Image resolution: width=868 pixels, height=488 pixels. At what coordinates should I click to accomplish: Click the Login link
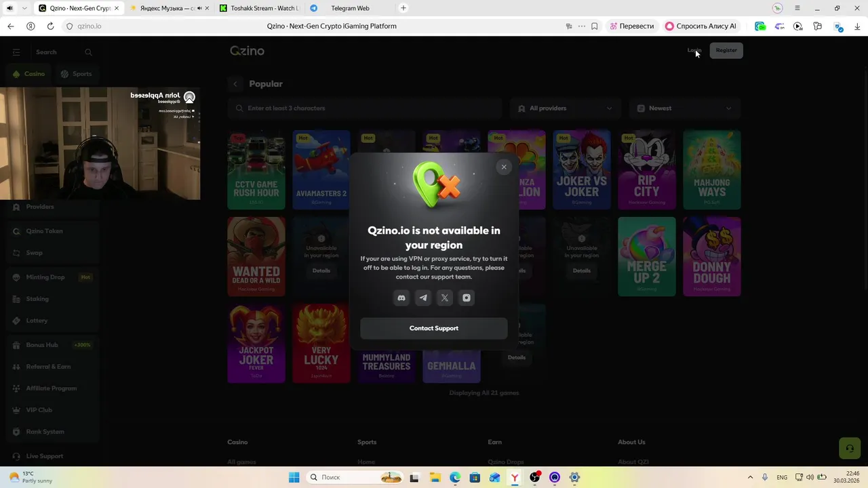click(694, 50)
